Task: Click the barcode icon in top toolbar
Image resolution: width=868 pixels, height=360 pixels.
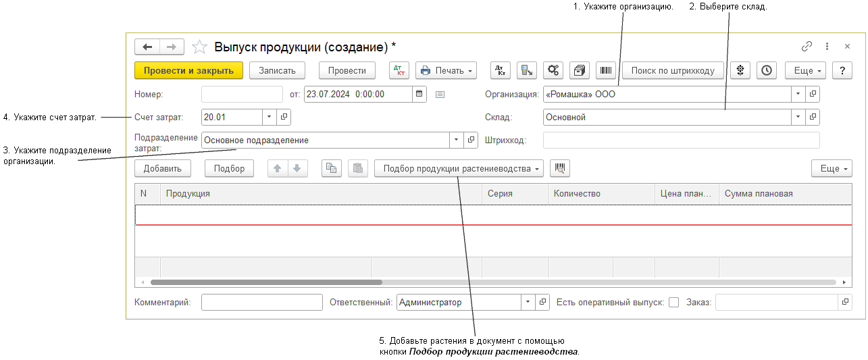Action: tap(606, 70)
